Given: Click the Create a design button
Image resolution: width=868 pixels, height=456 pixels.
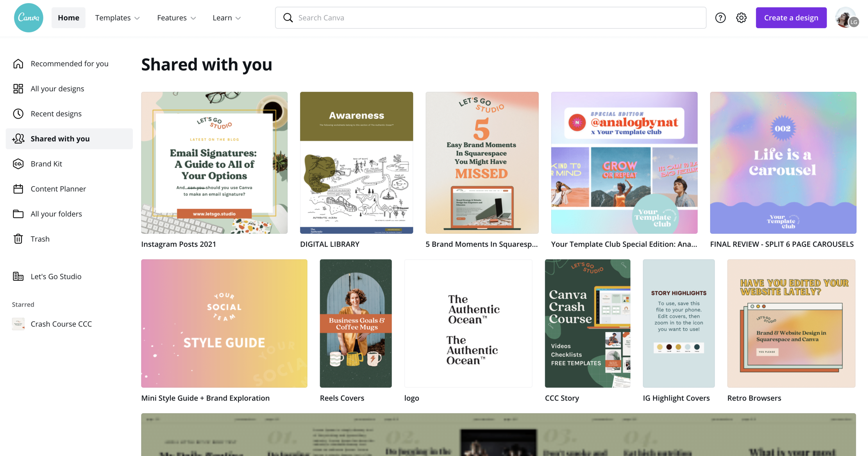Looking at the screenshot, I should click(791, 18).
